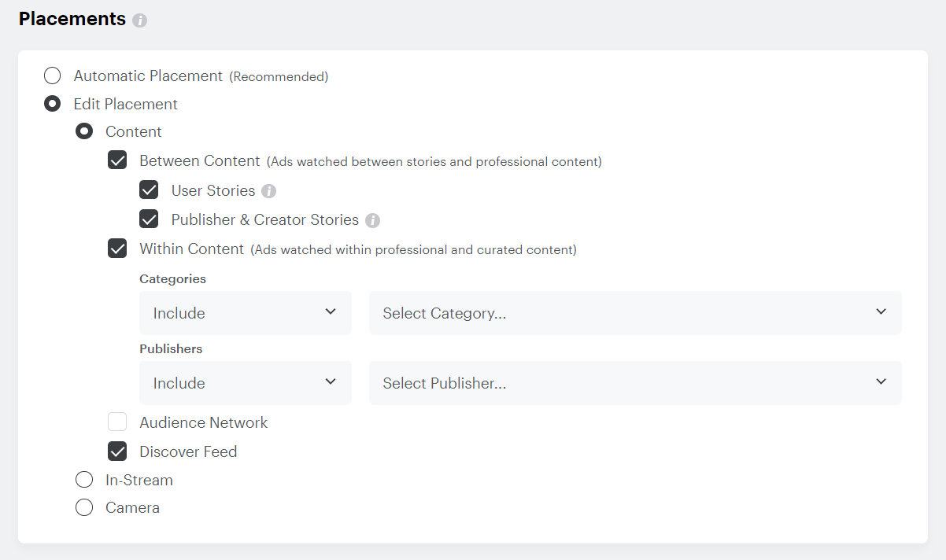The width and height of the screenshot is (946, 560).
Task: Uncheck the Between Content checkbox
Action: point(117,161)
